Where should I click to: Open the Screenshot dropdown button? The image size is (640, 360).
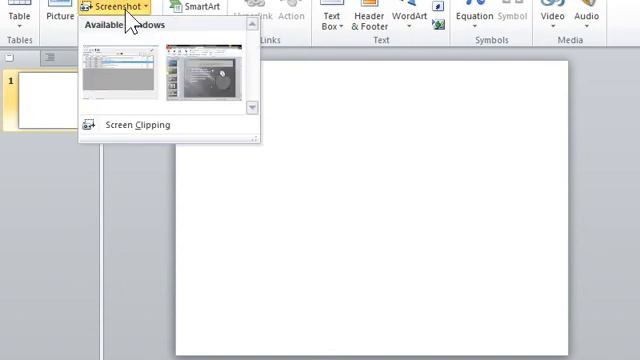115,7
